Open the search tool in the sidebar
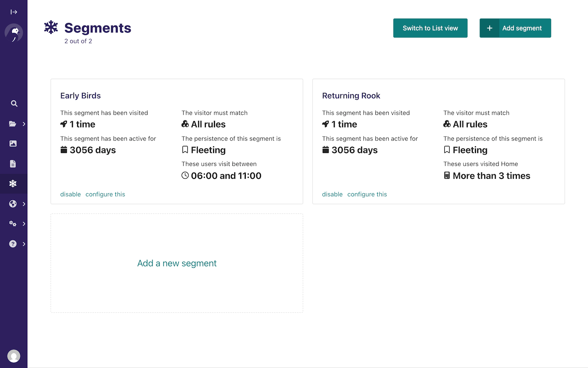Screen dimensions: 588x368 pos(14,103)
